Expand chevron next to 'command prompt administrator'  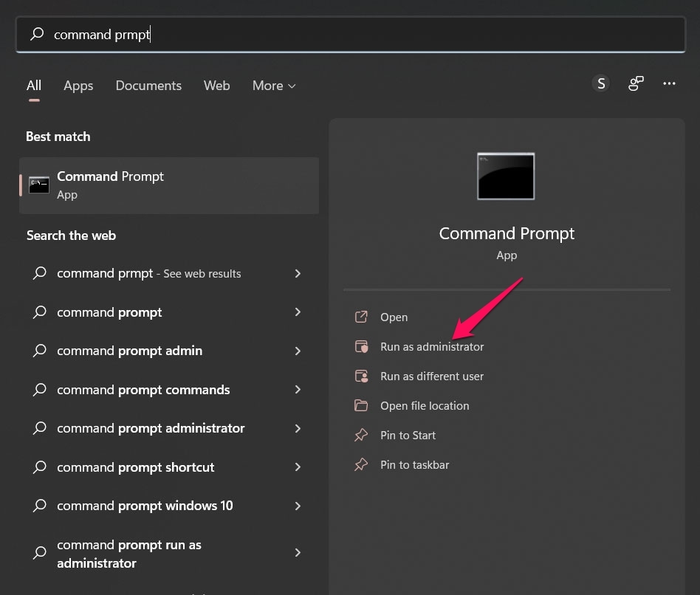click(x=298, y=428)
